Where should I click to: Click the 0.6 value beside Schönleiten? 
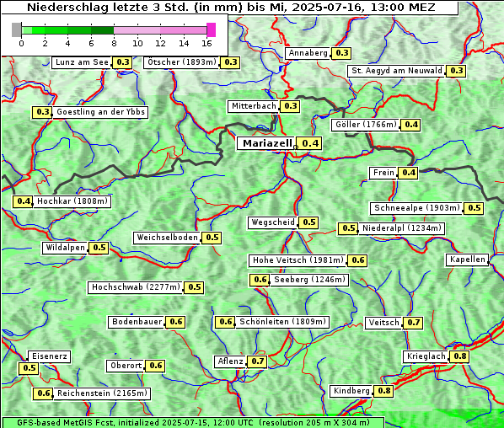point(225,322)
